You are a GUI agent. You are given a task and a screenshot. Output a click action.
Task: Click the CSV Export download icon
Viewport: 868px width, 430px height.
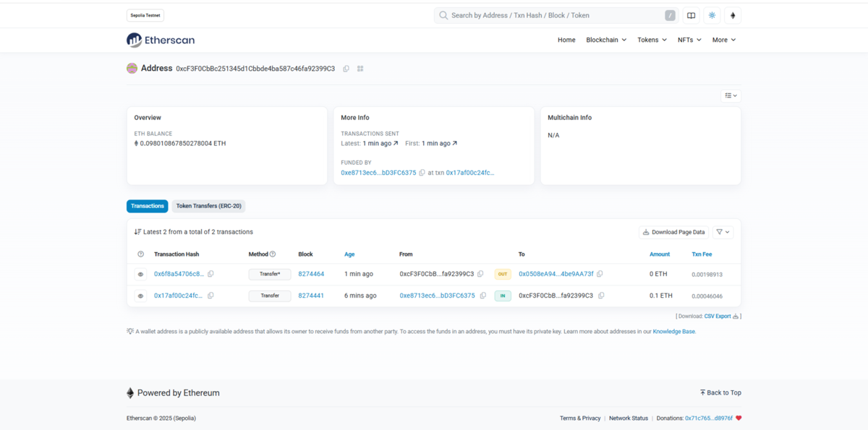point(736,317)
